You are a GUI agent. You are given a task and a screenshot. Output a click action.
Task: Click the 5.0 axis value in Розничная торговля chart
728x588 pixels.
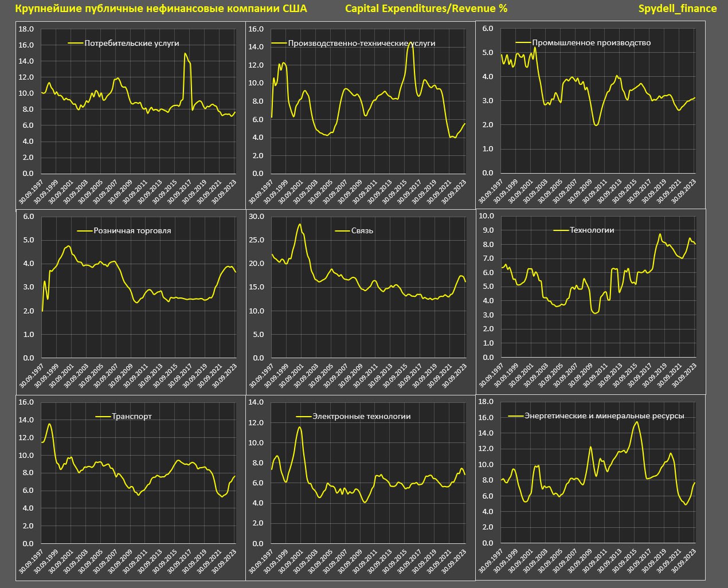pyautogui.click(x=29, y=240)
